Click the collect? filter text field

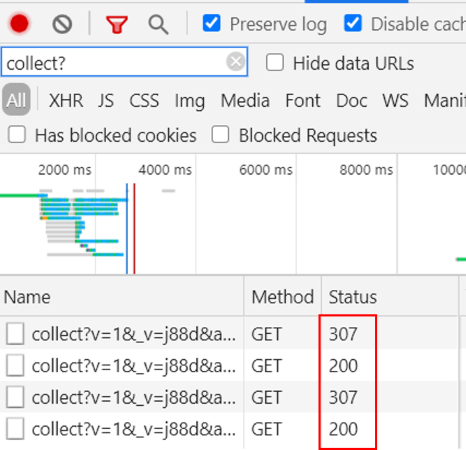point(113,62)
